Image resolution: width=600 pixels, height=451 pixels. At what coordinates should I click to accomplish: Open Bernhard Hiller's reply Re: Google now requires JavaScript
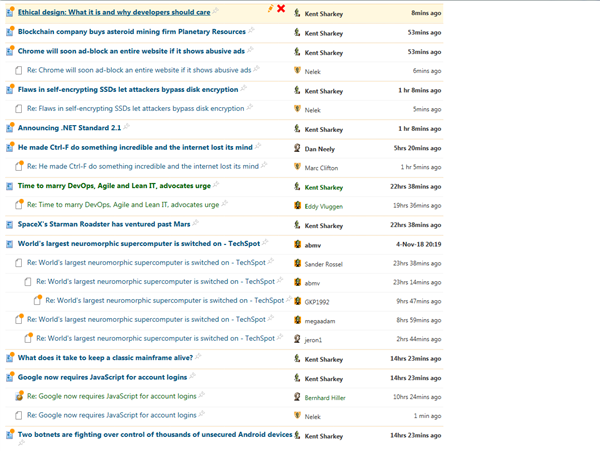(111, 396)
